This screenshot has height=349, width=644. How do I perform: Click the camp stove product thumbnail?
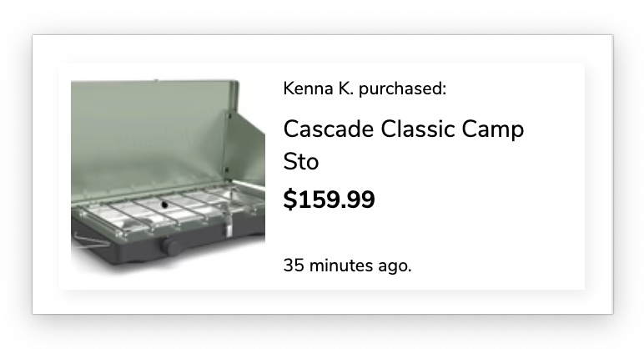tap(169, 175)
